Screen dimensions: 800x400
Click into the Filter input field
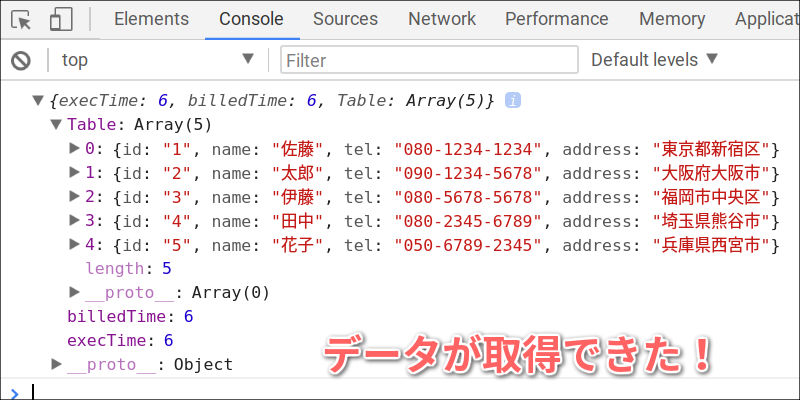click(x=429, y=60)
